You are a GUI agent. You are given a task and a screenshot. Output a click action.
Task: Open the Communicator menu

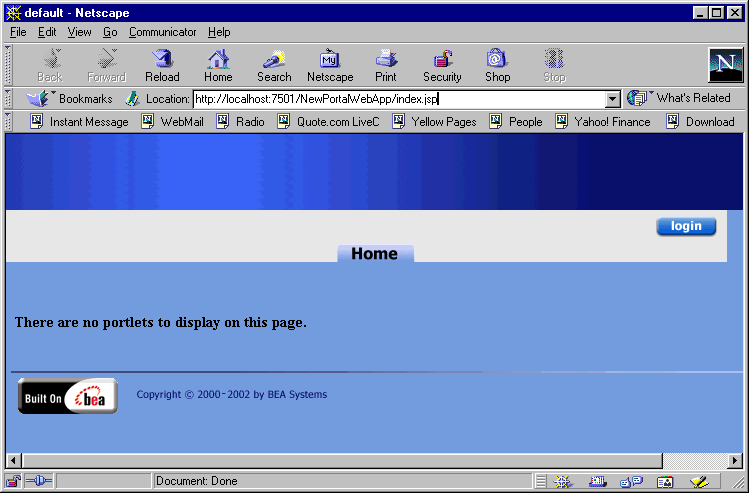point(162,32)
